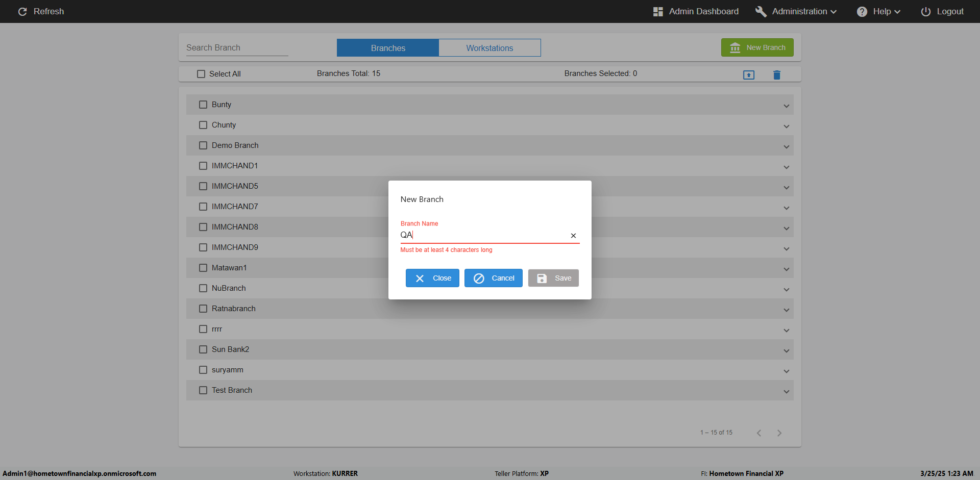This screenshot has height=480, width=980.
Task: Click the '1 – 15 of 15' pagination text
Action: 716,433
